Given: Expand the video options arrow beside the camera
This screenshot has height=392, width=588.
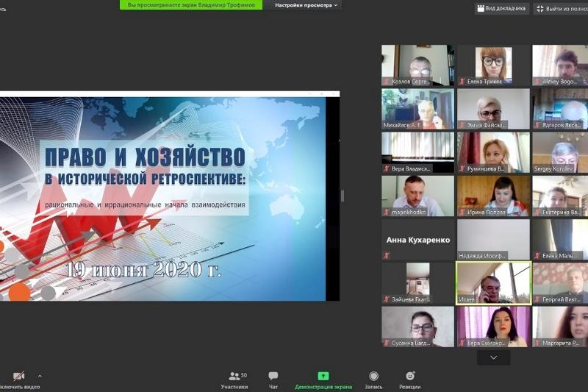Looking at the screenshot, I should [40, 376].
